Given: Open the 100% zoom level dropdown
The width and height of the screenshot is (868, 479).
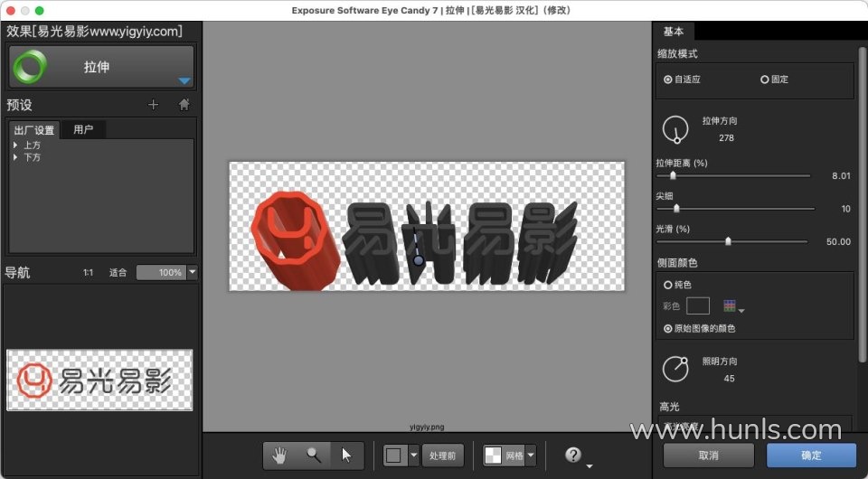Looking at the screenshot, I should pos(192,272).
